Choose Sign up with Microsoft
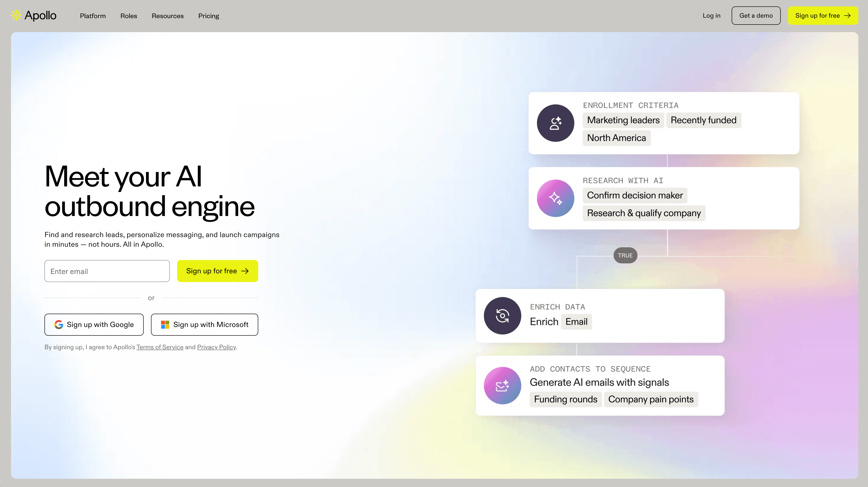868x487 pixels. [x=204, y=324]
